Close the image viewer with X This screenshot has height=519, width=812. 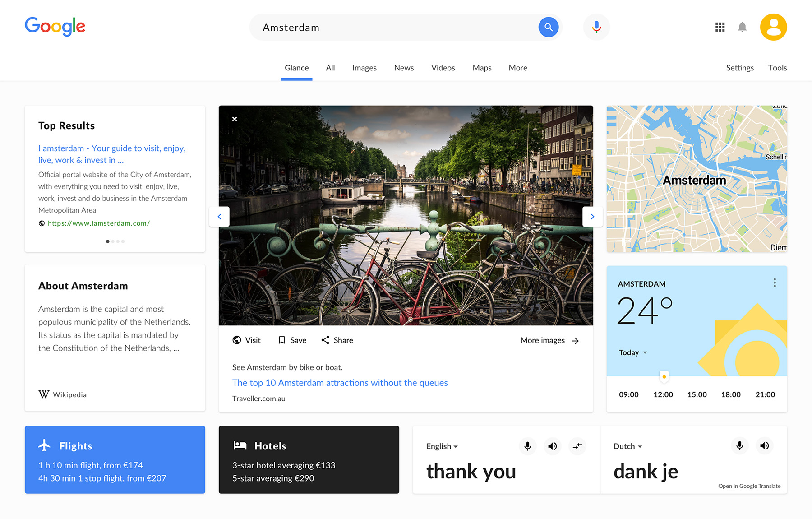235,119
